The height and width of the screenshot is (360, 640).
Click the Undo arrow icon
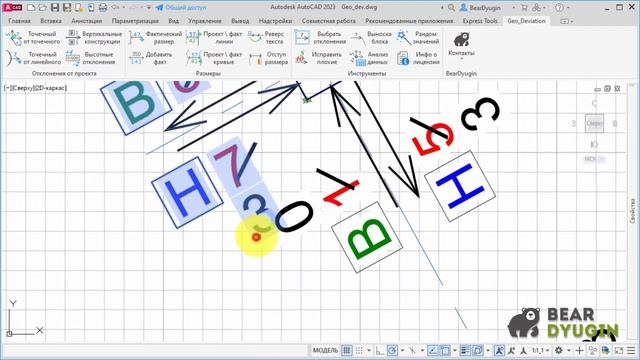(115, 7)
